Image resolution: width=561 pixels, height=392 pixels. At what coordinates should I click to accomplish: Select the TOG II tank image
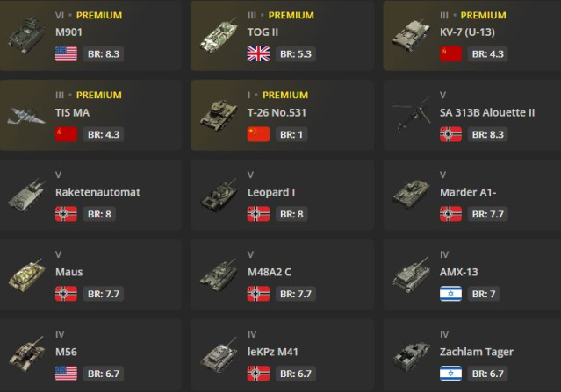tap(219, 35)
